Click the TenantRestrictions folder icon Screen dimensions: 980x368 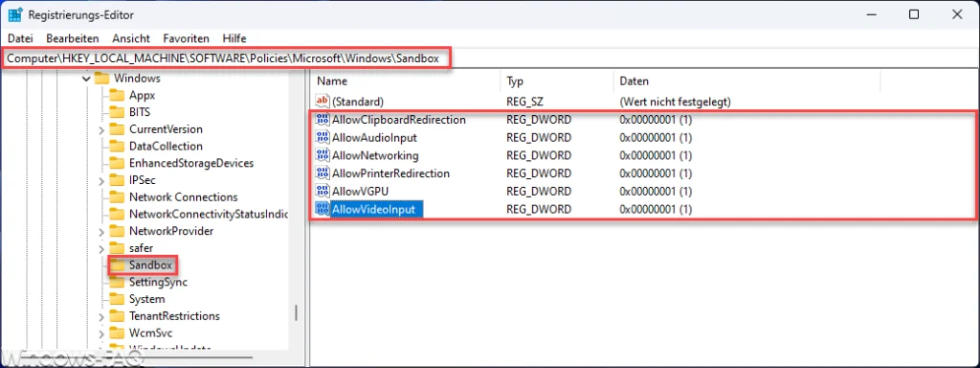tap(117, 316)
